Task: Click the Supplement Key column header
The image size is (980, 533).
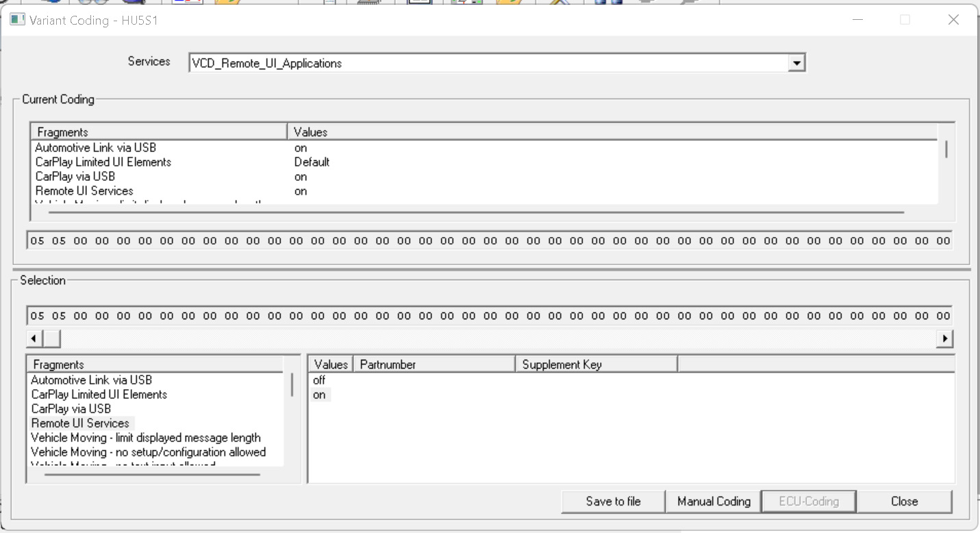Action: [596, 364]
